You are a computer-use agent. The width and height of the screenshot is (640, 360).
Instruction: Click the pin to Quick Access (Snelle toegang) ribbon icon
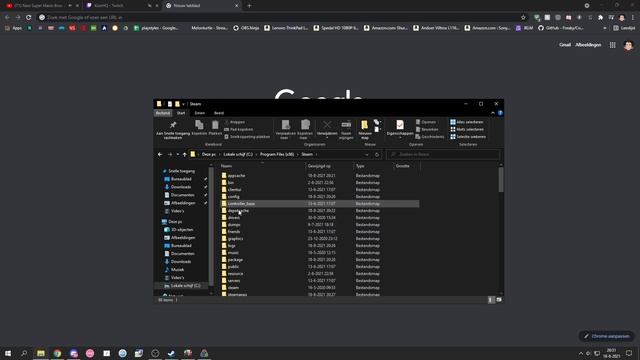tap(173, 125)
